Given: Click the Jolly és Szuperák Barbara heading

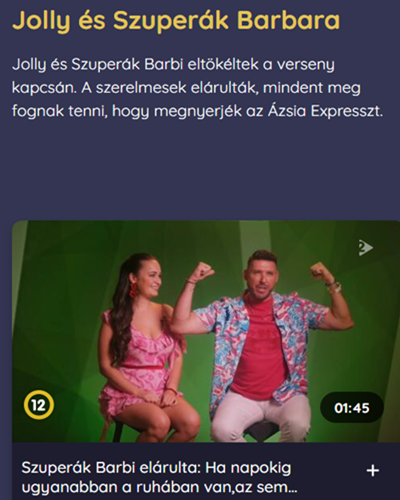Looking at the screenshot, I should point(176,21).
